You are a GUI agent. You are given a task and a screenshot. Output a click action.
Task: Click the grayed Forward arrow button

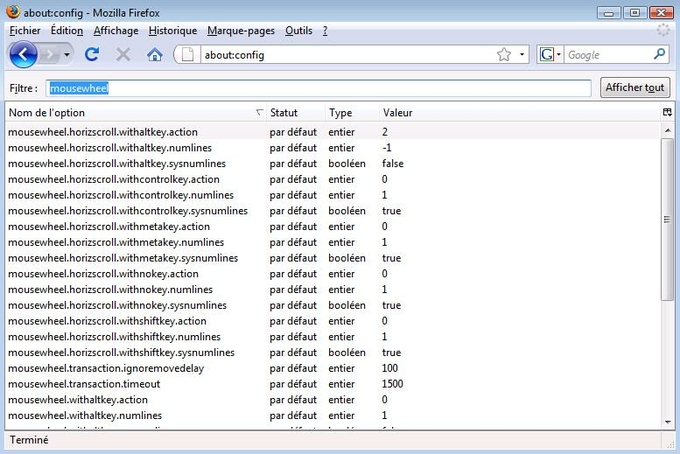[x=50, y=55]
